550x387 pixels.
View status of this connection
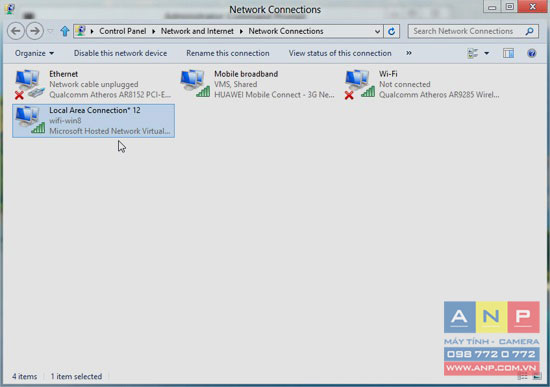pos(340,53)
